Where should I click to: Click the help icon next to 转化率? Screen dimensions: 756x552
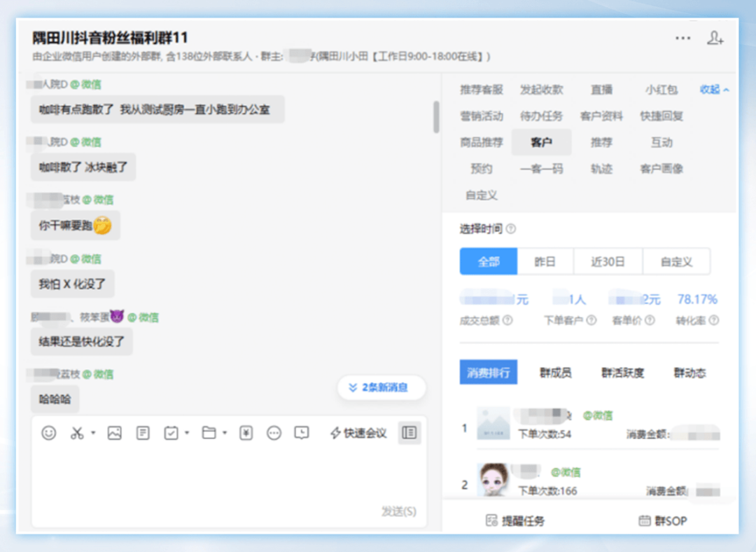(x=713, y=320)
